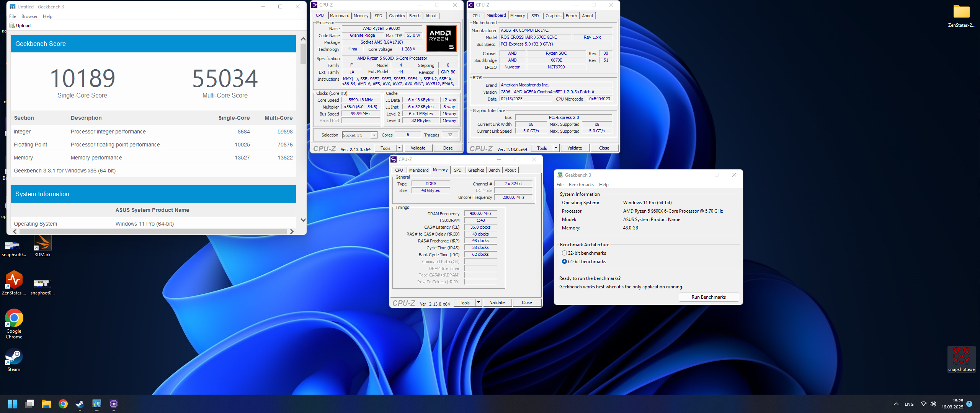Click the Multi-Core Score 55034
The height and width of the screenshot is (413, 980).
coord(225,78)
